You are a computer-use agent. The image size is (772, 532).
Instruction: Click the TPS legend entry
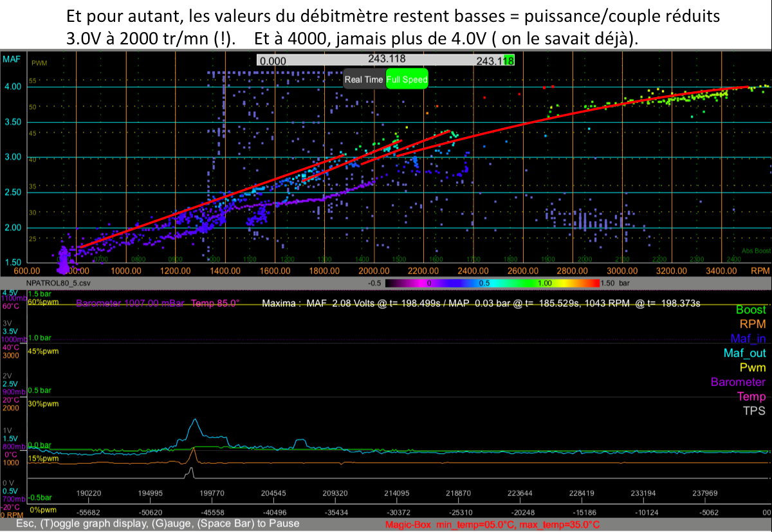pos(755,411)
